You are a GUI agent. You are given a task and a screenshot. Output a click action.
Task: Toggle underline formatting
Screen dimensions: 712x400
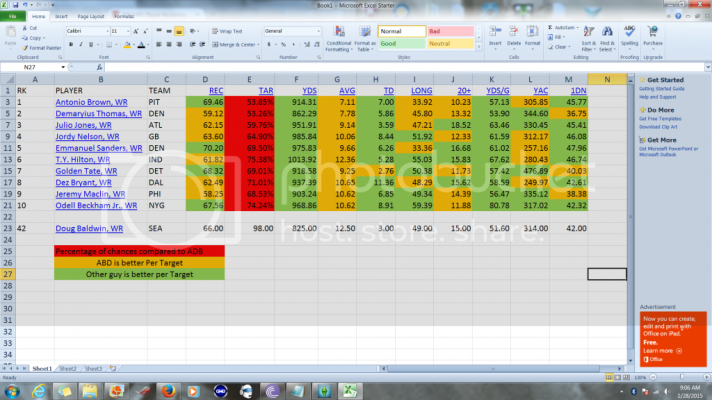(91, 44)
